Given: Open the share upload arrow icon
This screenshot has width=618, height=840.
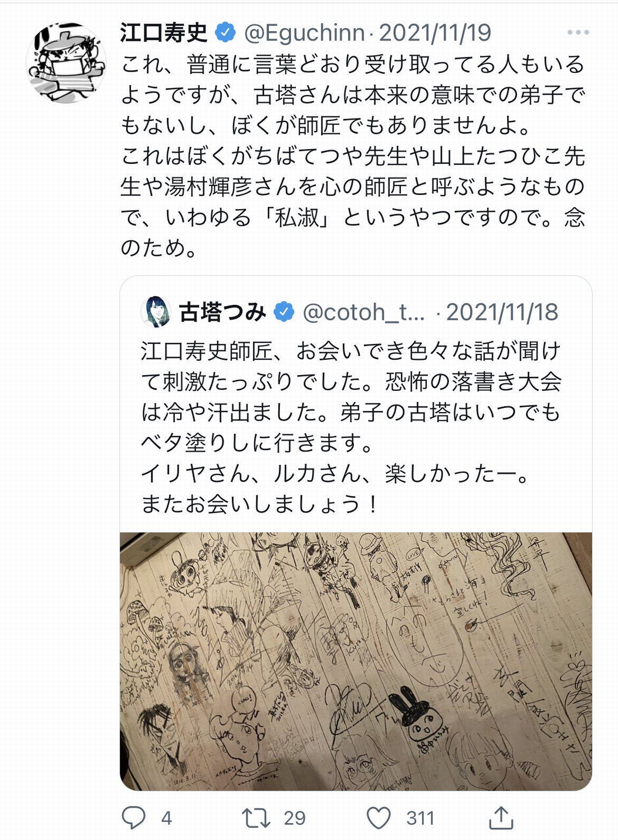Looking at the screenshot, I should (x=501, y=817).
